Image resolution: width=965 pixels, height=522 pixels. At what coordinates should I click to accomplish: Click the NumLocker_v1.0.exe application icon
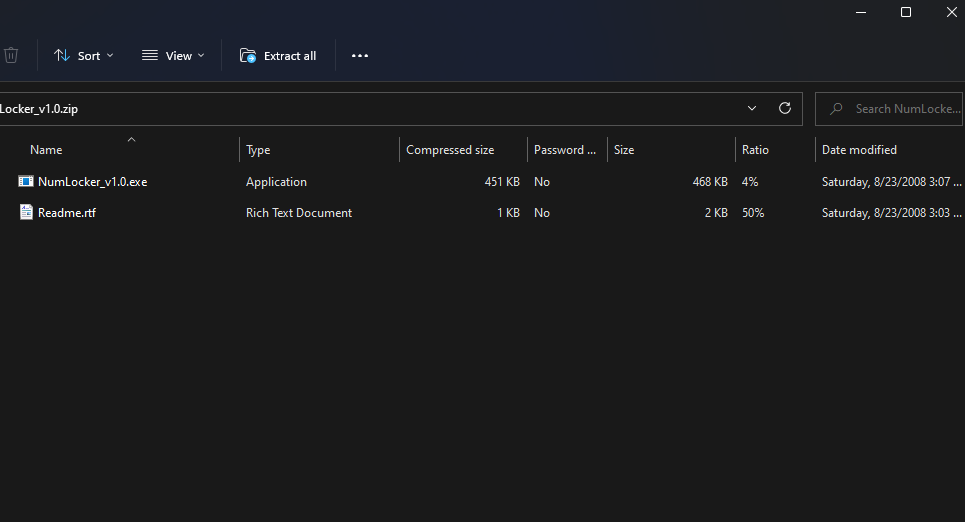(26, 182)
